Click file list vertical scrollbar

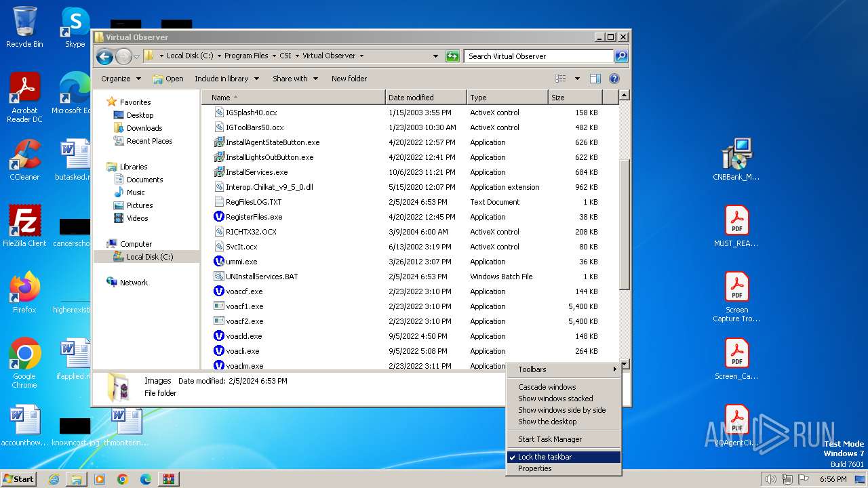click(x=625, y=226)
